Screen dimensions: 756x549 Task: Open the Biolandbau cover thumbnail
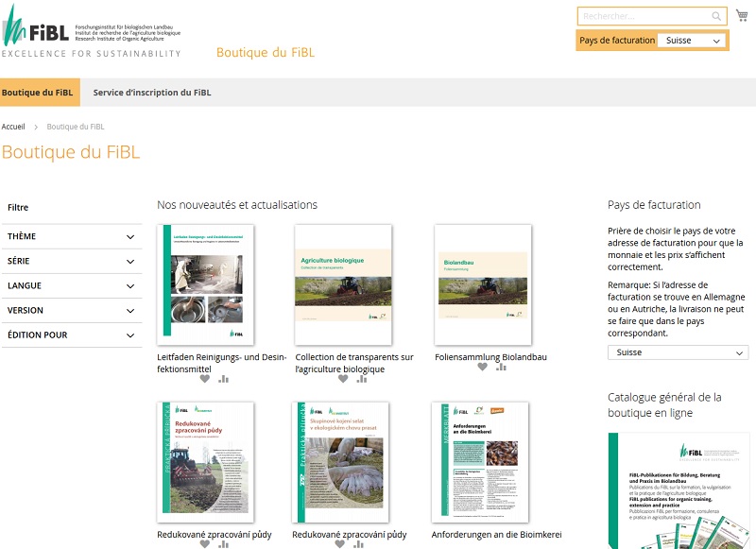[x=483, y=284]
